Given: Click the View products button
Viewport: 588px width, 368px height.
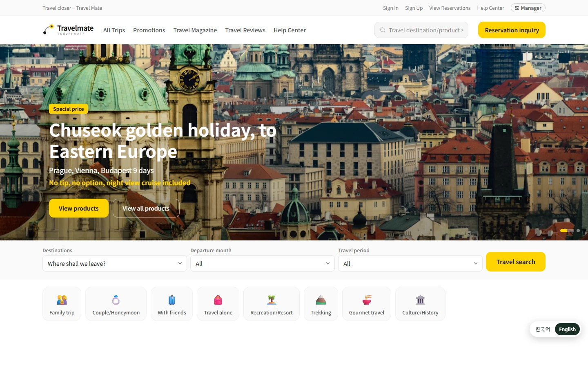Looking at the screenshot, I should point(79,208).
